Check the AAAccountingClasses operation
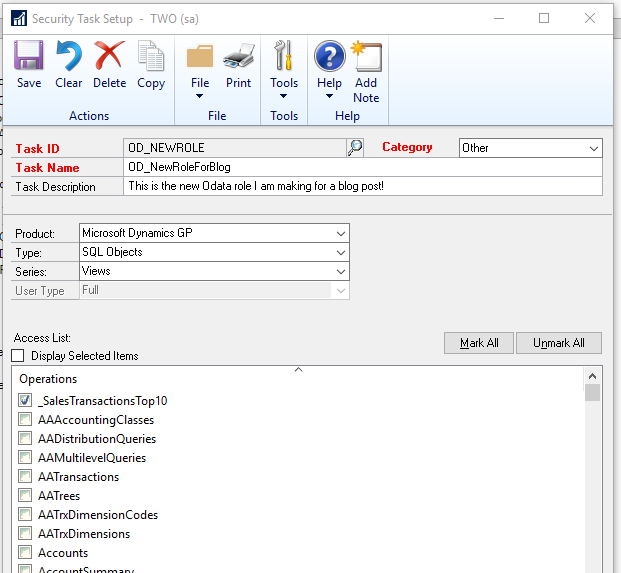The height and width of the screenshot is (573, 621). click(x=25, y=420)
